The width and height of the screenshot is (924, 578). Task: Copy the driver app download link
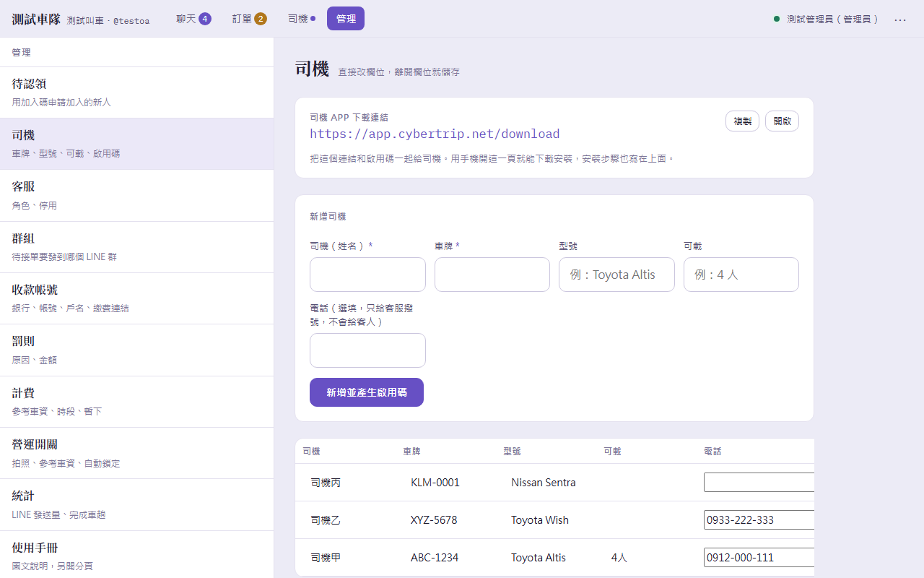coord(742,121)
